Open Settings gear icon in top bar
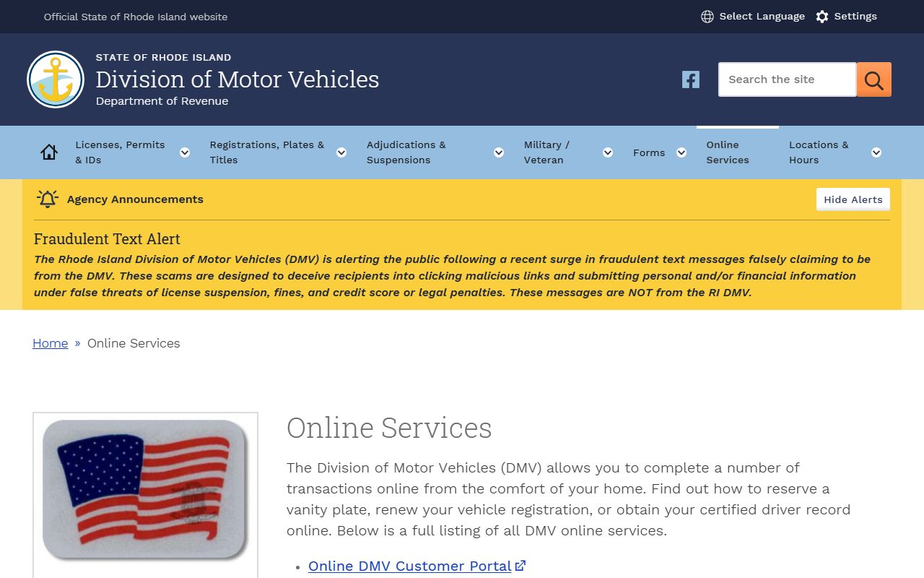 click(822, 17)
